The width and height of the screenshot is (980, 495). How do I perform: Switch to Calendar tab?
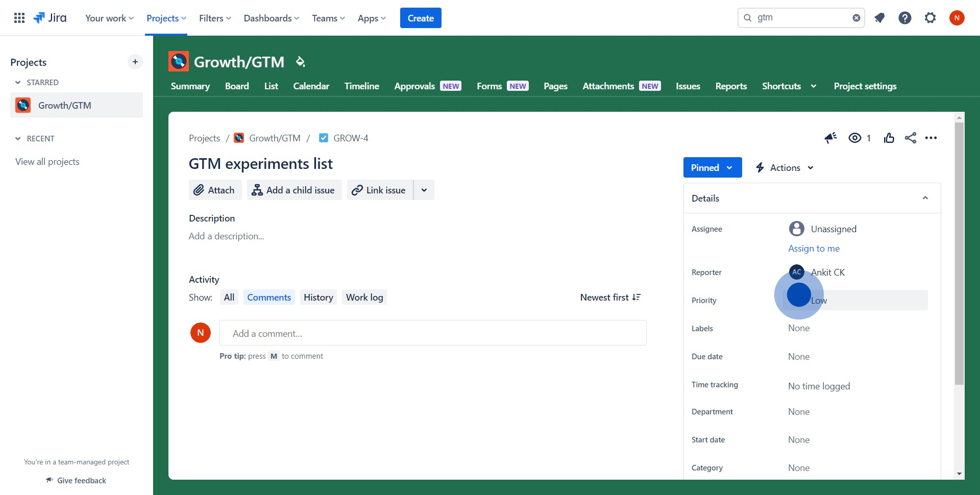[x=311, y=86]
